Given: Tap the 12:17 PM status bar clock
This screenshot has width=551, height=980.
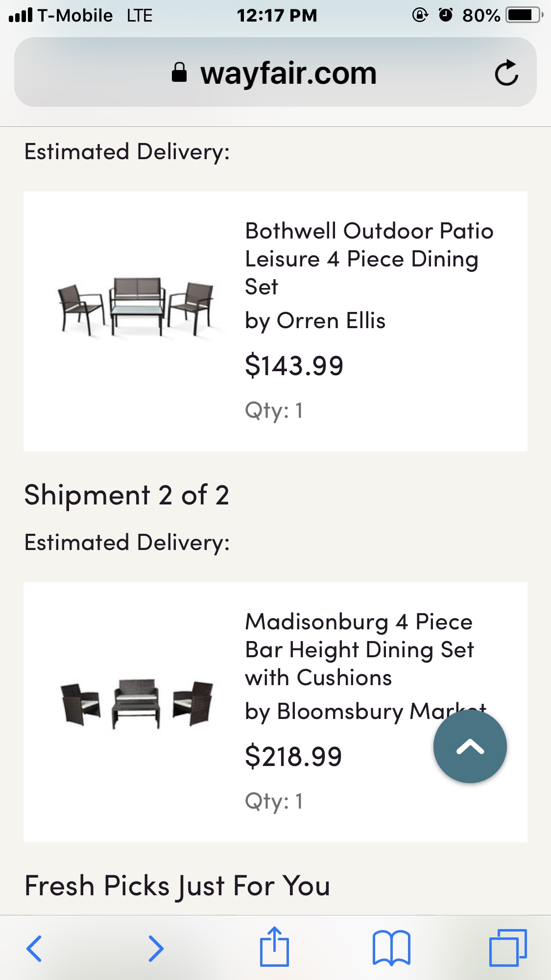Looking at the screenshot, I should pos(277,15).
